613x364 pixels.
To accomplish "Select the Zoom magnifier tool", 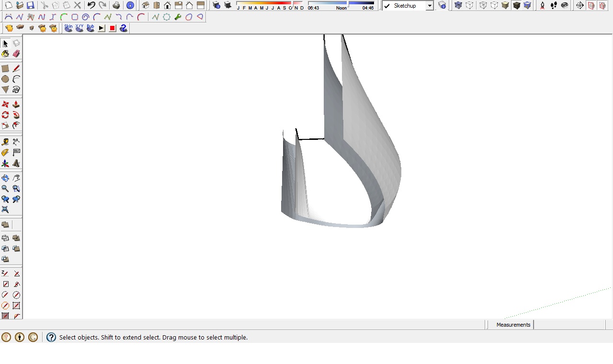I will 5,189.
